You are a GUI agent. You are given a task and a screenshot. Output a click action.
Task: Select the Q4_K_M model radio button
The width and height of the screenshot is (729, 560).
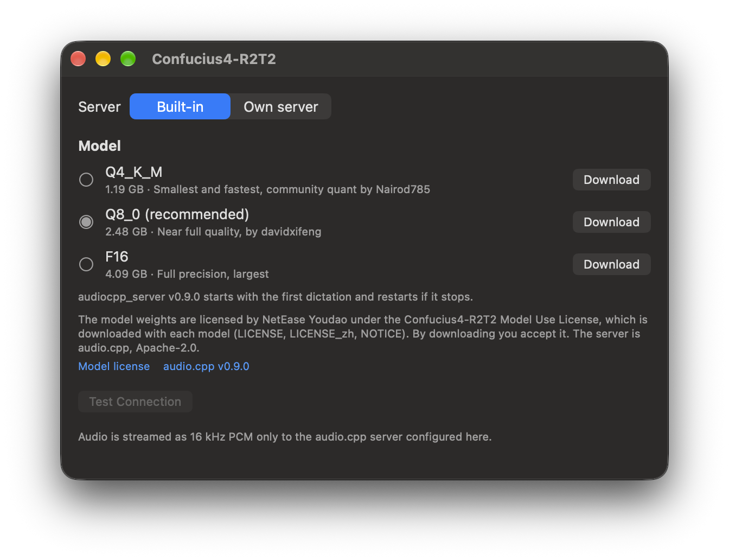pos(86,180)
